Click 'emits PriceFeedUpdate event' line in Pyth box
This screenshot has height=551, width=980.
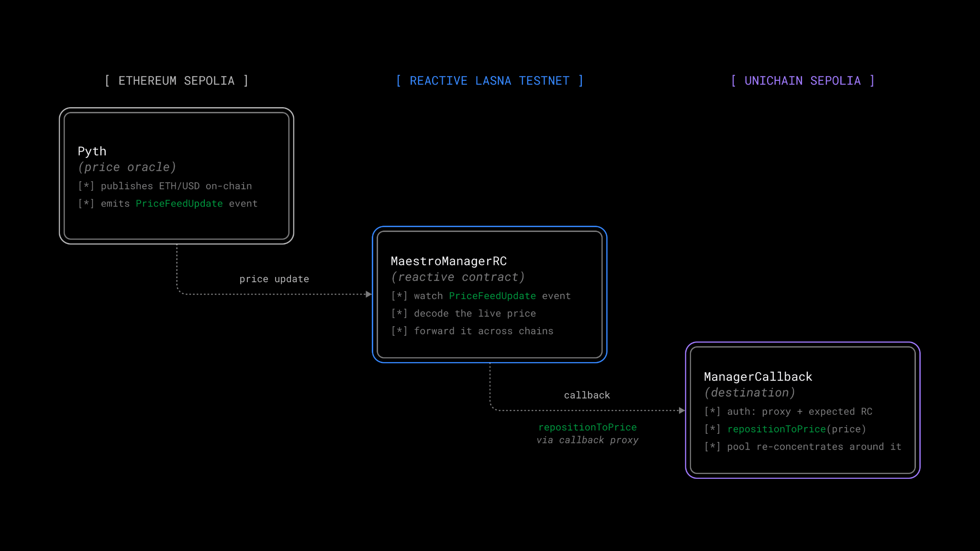(x=168, y=204)
